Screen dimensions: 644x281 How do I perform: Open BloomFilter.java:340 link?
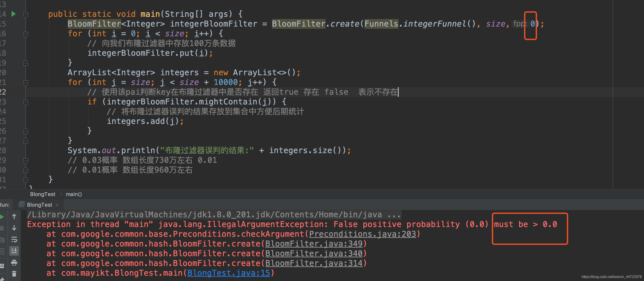[x=314, y=254]
